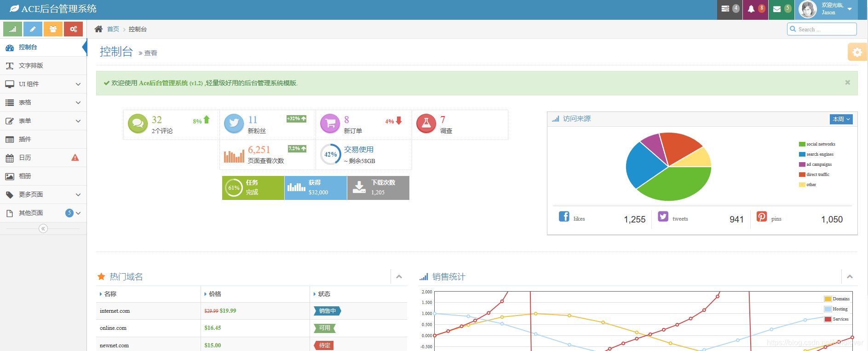
Task: Close the green welcome alert
Action: pos(847,82)
